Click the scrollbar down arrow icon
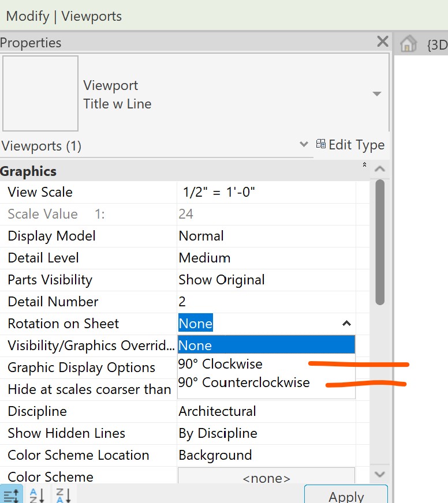 point(379,474)
